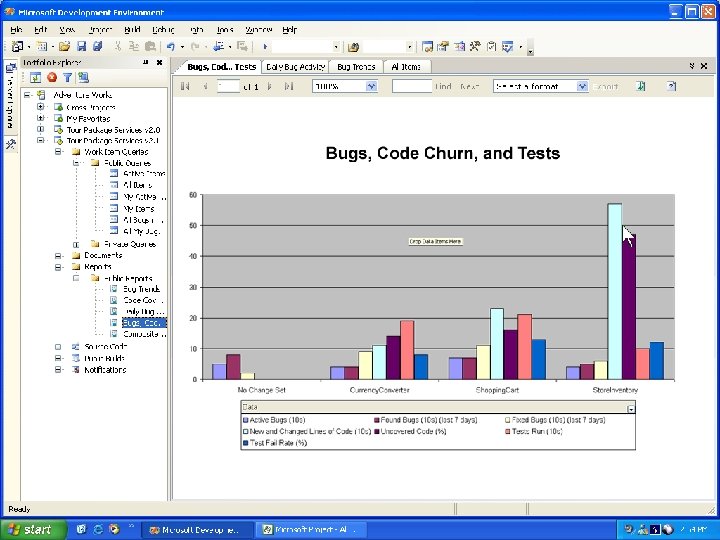Switch to the Daily Bug Activity tab
The width and height of the screenshot is (720, 540).
click(295, 67)
